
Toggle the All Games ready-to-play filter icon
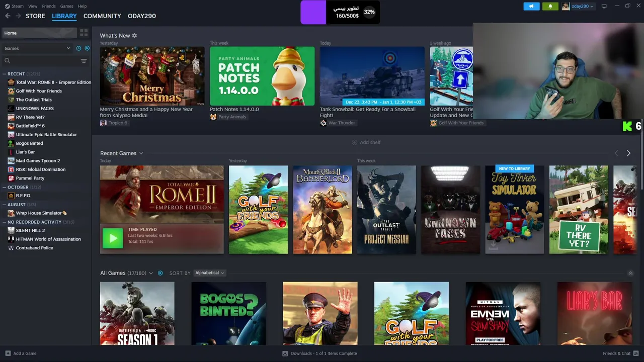(160, 273)
